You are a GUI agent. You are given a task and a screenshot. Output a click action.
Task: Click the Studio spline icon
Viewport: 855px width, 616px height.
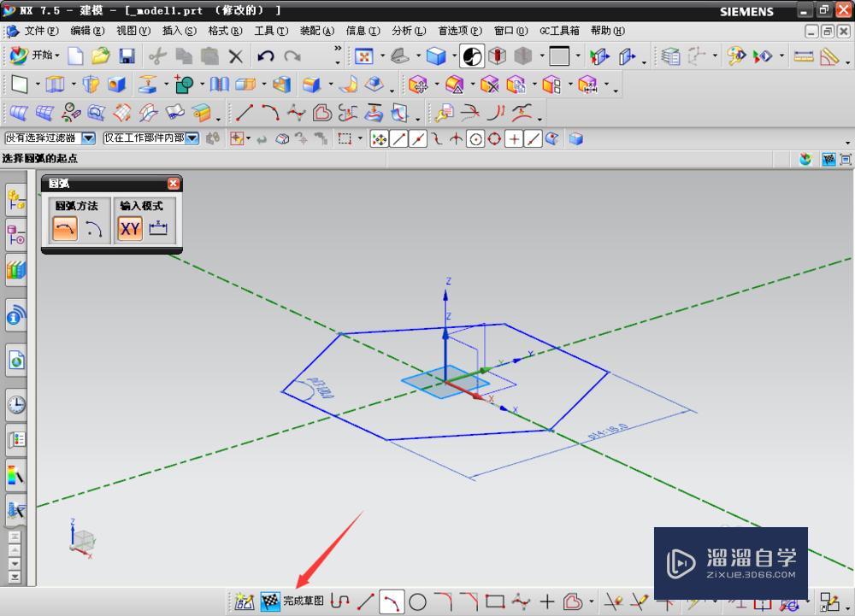pos(296,113)
